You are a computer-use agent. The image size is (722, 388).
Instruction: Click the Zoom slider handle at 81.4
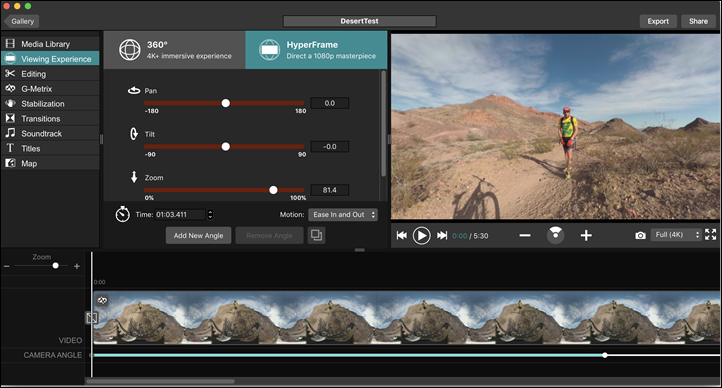pyautogui.click(x=273, y=190)
